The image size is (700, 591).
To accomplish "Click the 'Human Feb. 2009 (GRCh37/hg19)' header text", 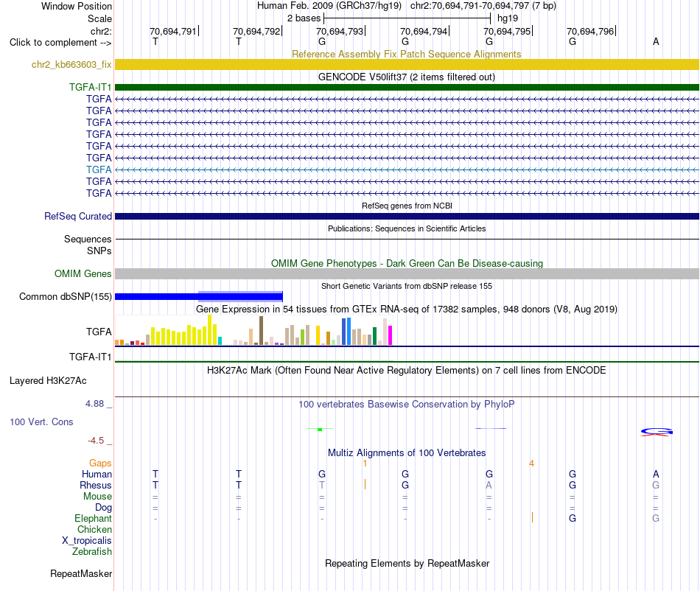I will coord(329,6).
